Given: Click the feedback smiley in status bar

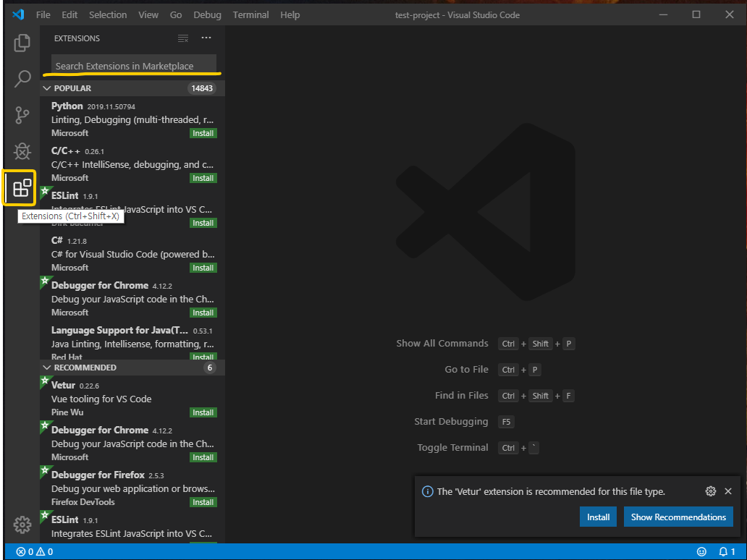Looking at the screenshot, I should 701,551.
